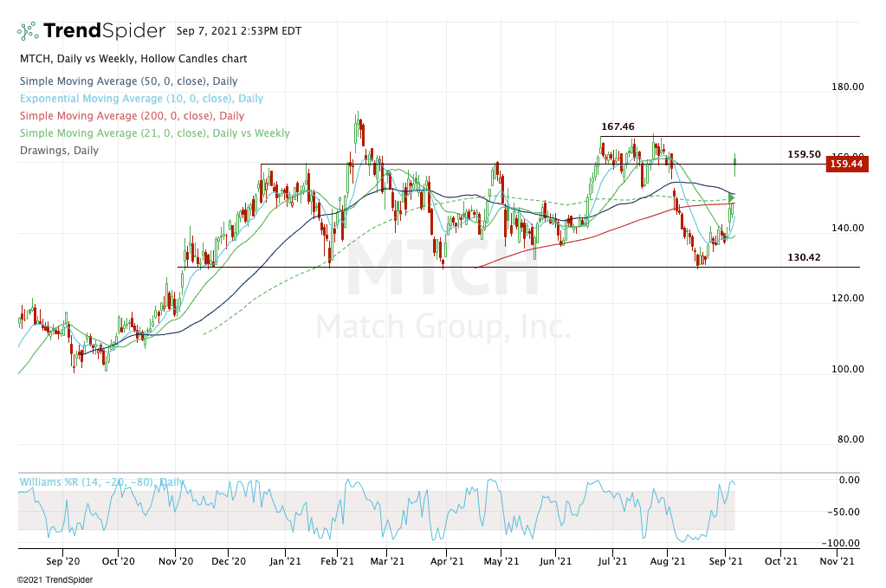
Task: Click the ©2021 TrendSpider copyright text
Action: pyautogui.click(x=55, y=580)
